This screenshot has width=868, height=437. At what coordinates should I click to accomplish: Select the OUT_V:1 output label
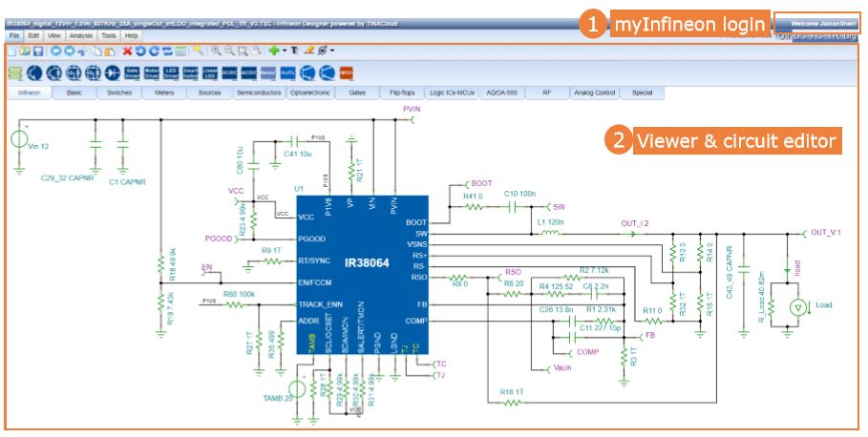point(826,232)
